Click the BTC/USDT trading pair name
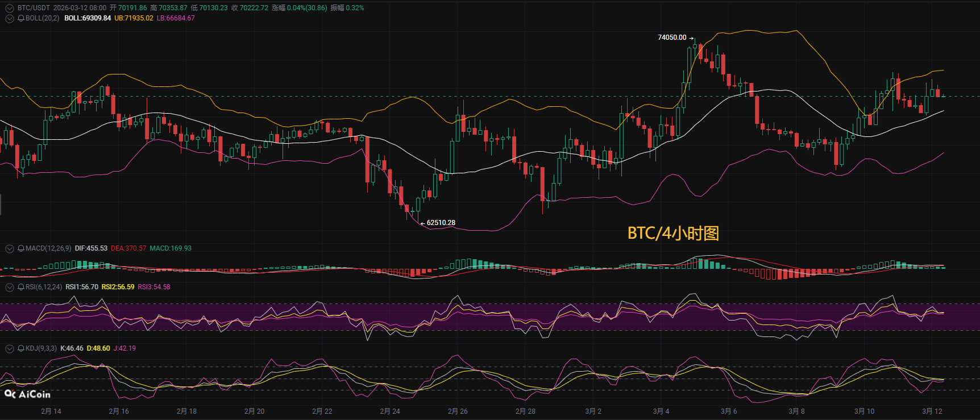This screenshot has height=420, width=980. 34,8
